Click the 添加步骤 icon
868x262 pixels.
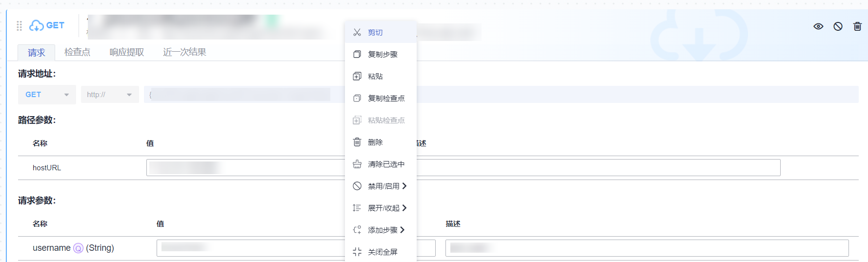357,230
